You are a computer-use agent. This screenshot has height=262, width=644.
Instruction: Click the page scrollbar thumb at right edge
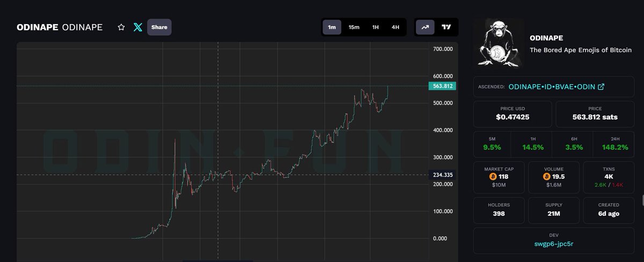[642, 201]
